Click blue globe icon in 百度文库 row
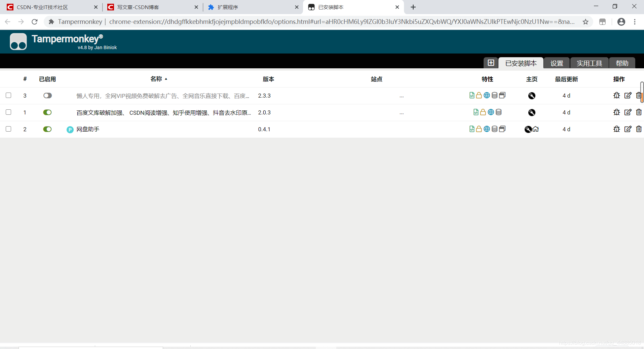 491,112
